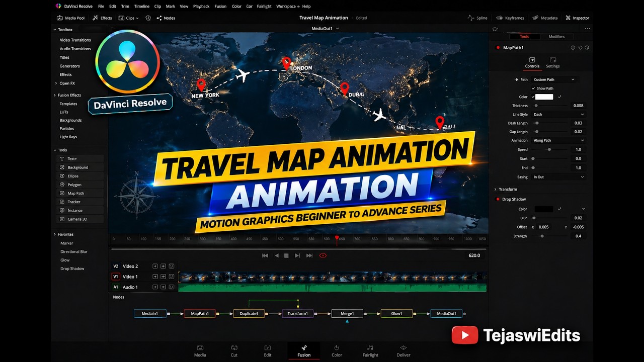Toggle the A1 audio track selector

pyautogui.click(x=116, y=287)
